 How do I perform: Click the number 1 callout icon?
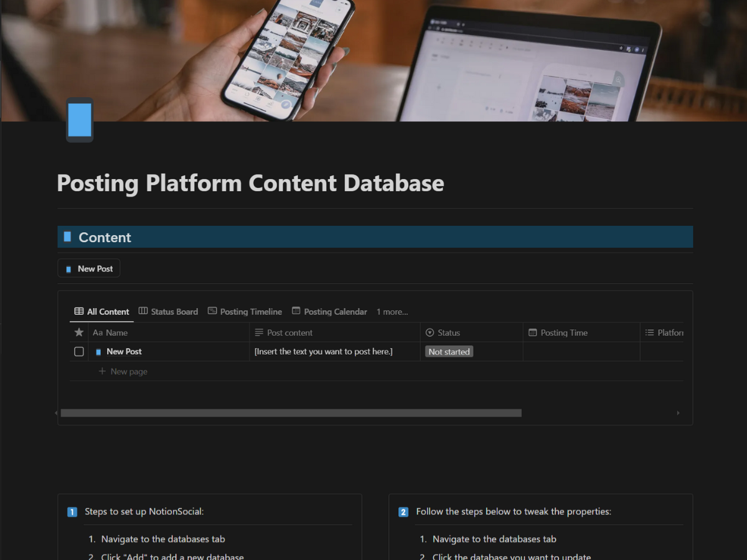pos(72,512)
